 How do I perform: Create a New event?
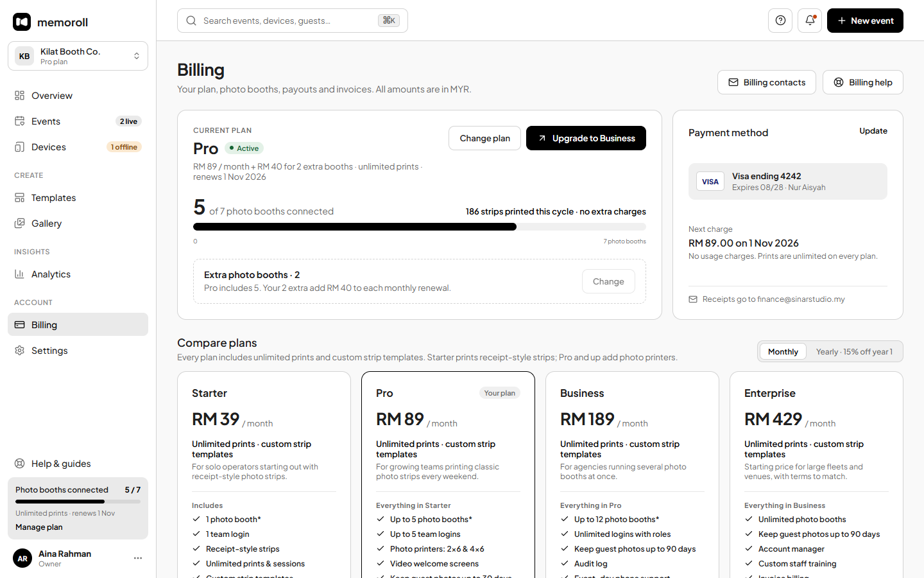[x=865, y=21]
